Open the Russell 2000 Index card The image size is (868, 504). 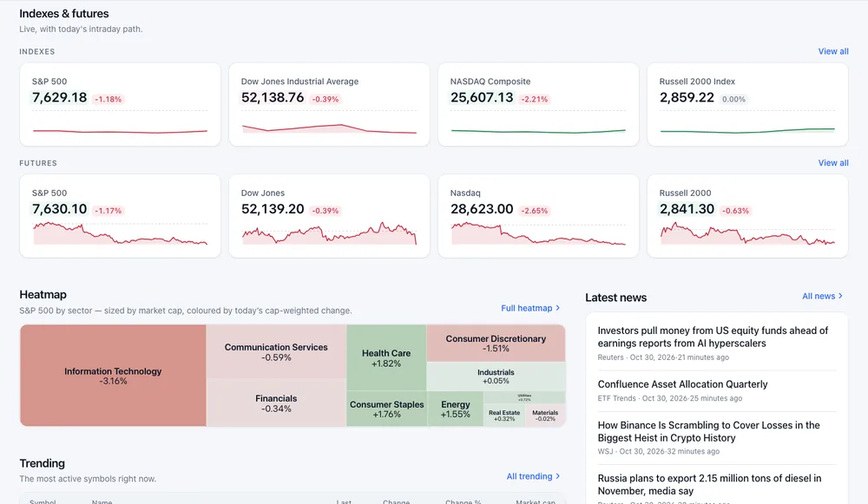click(747, 105)
